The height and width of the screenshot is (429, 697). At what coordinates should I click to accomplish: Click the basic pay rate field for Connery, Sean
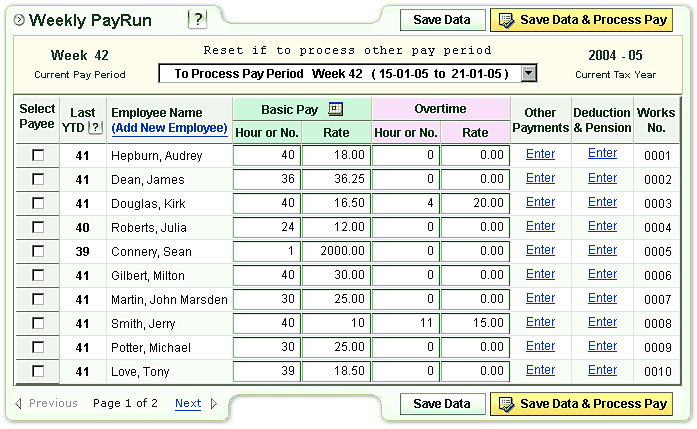coord(336,251)
